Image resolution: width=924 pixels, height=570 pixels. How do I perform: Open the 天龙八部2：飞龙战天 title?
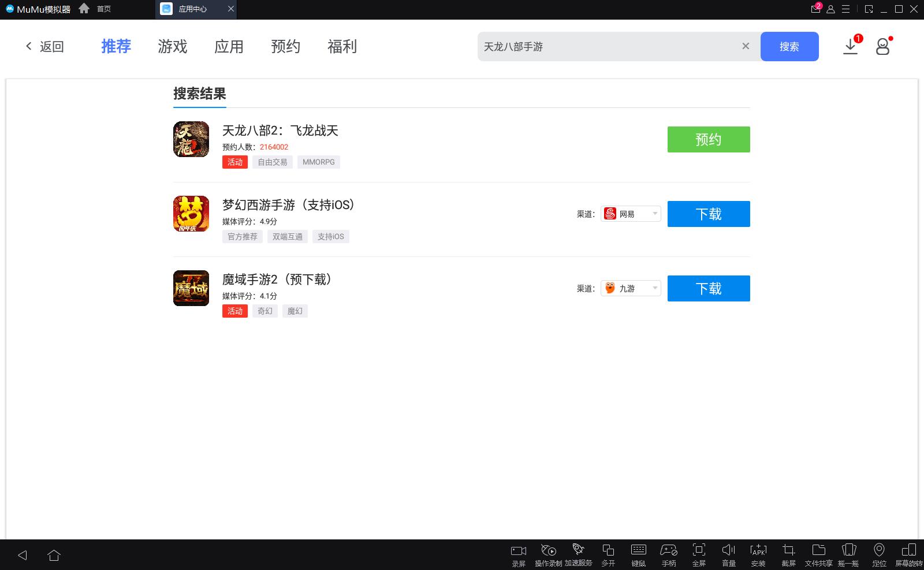[x=280, y=131]
